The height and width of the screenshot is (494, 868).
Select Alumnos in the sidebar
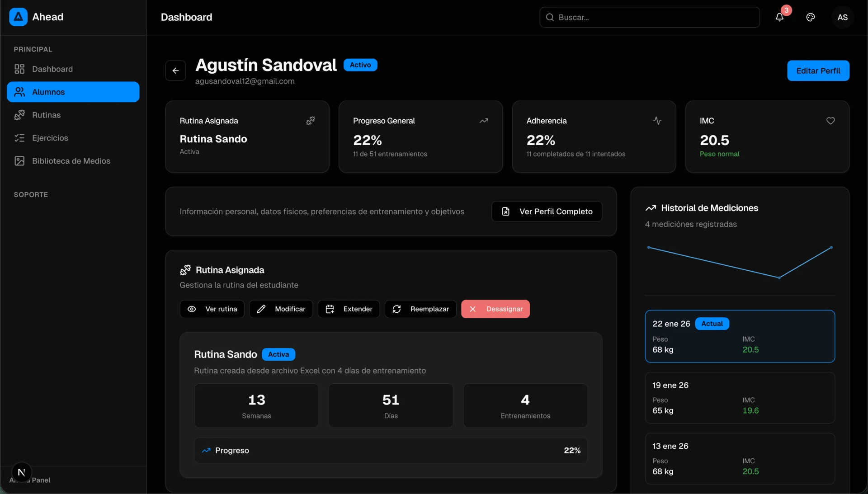coord(48,92)
